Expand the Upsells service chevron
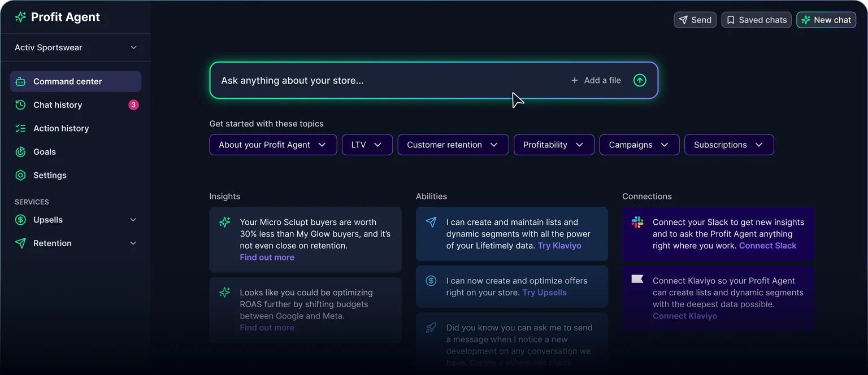The height and width of the screenshot is (375, 868). 133,220
